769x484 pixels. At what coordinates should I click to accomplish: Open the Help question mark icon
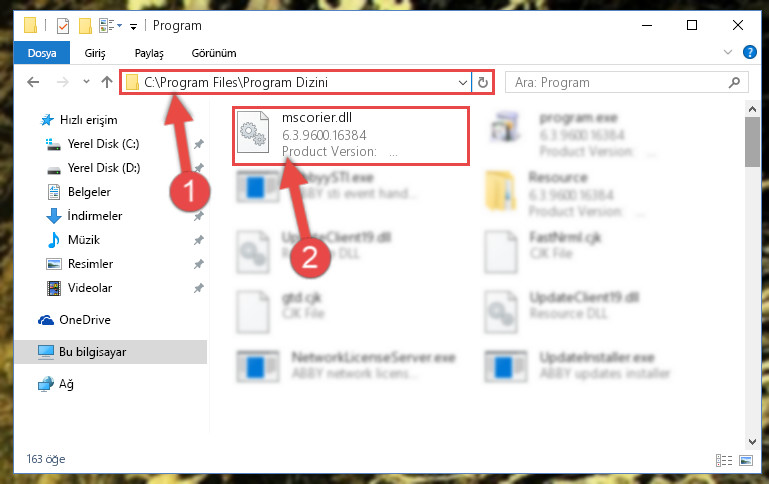click(749, 52)
